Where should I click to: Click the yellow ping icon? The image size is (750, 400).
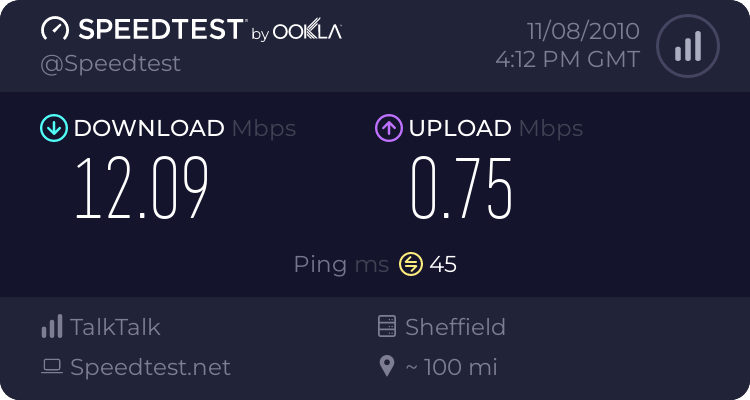pyautogui.click(x=411, y=264)
